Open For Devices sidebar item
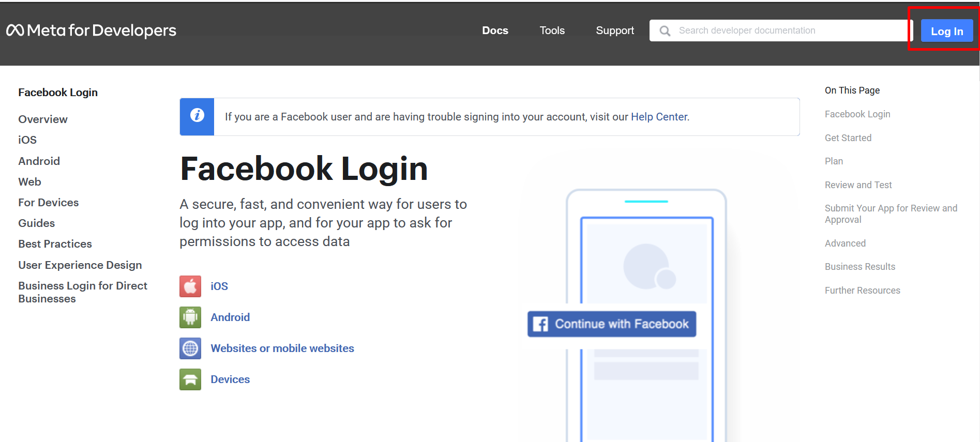Image resolution: width=980 pixels, height=442 pixels. (x=48, y=203)
